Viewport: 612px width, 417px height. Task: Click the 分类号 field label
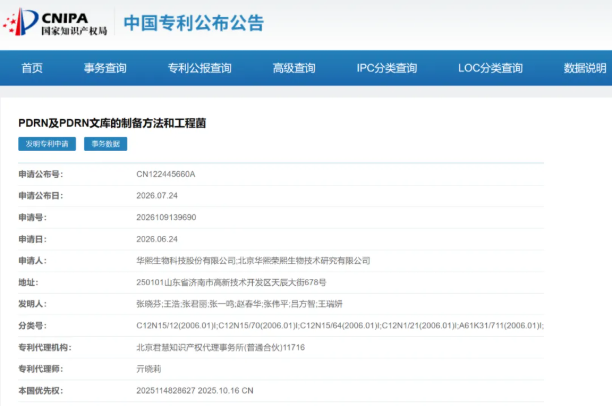(32, 326)
